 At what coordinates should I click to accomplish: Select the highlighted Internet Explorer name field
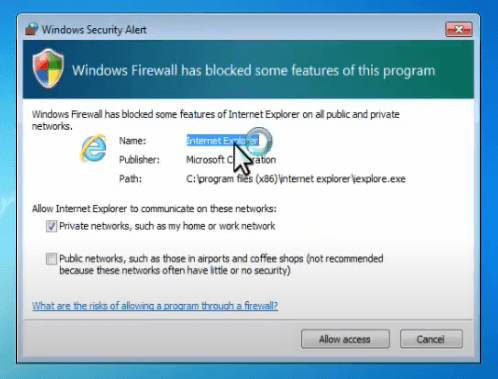pos(222,141)
